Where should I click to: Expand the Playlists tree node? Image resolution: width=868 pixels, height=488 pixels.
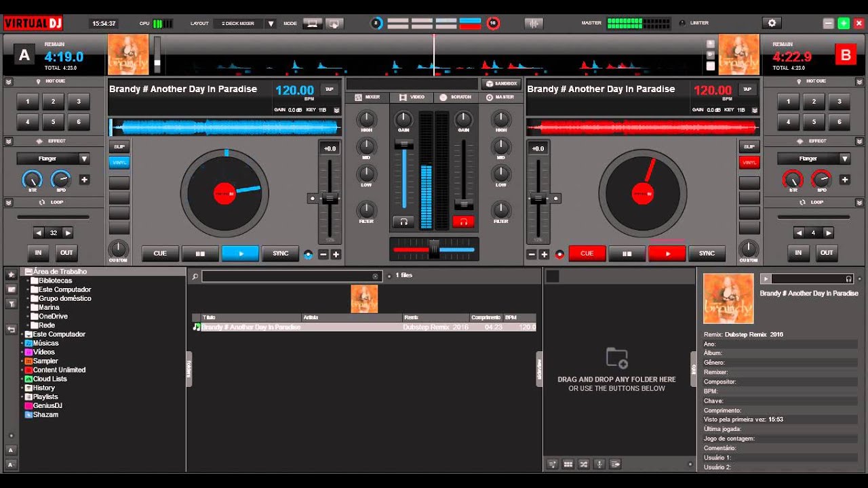pos(22,397)
